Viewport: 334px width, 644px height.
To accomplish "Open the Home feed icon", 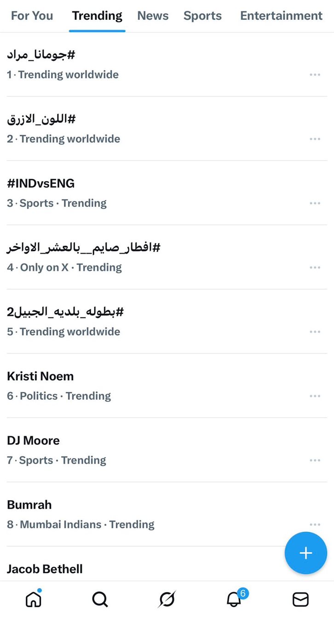I will click(x=33, y=599).
